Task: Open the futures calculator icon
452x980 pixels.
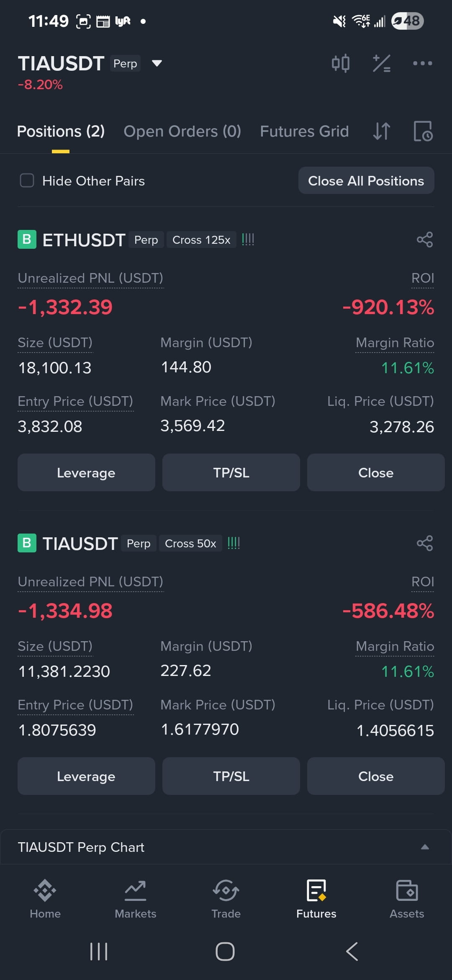Action: coord(382,63)
